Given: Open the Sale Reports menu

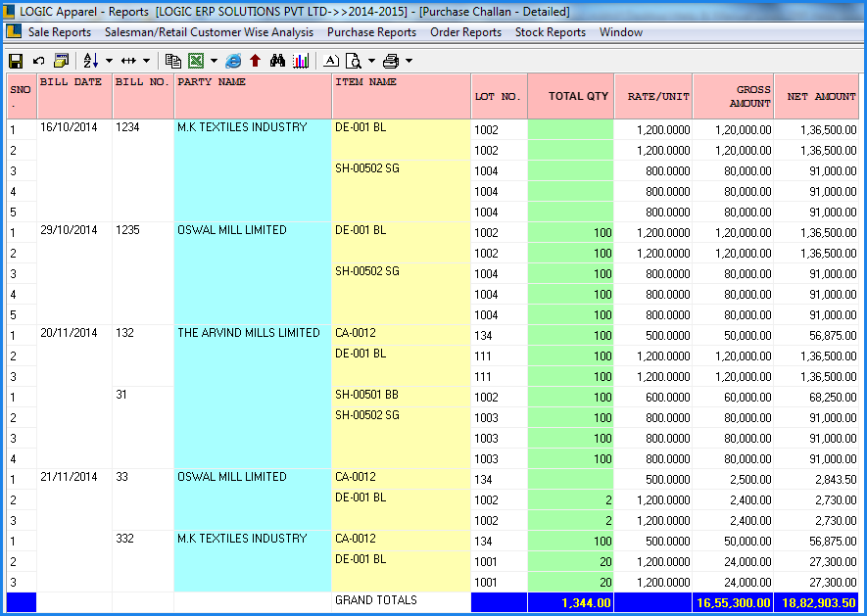Looking at the screenshot, I should point(60,32).
